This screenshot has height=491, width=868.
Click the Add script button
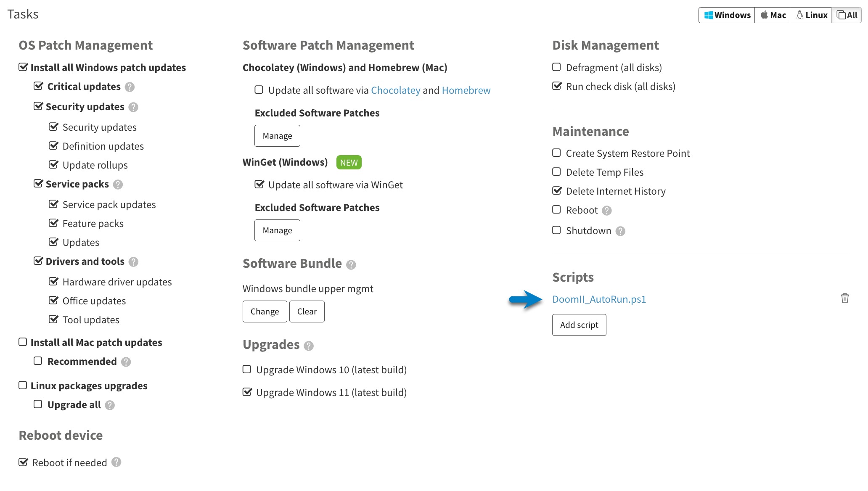[x=579, y=325]
